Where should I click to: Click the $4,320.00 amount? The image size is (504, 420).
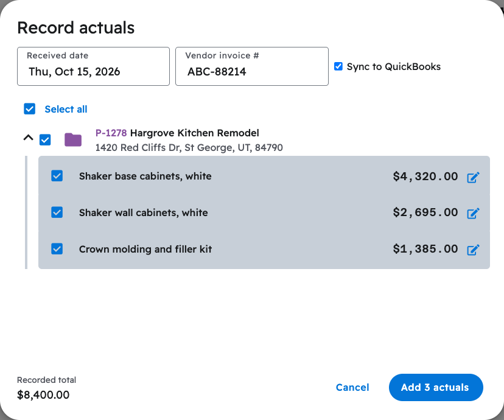pos(425,177)
